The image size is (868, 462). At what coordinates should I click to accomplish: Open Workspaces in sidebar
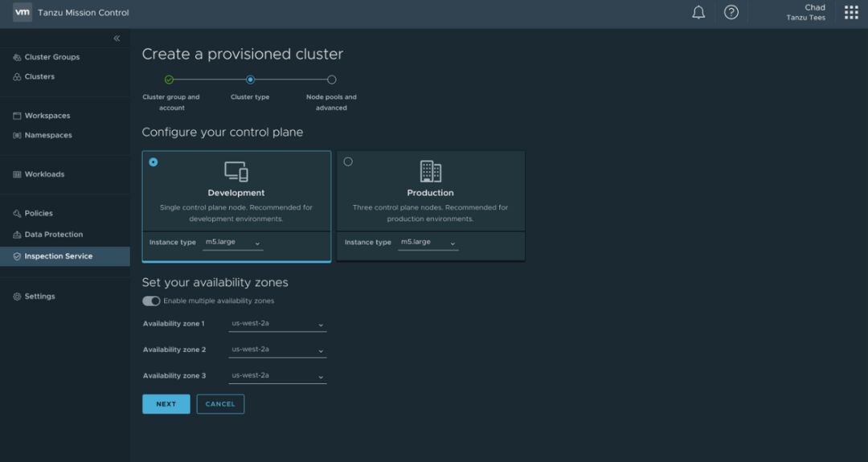47,116
